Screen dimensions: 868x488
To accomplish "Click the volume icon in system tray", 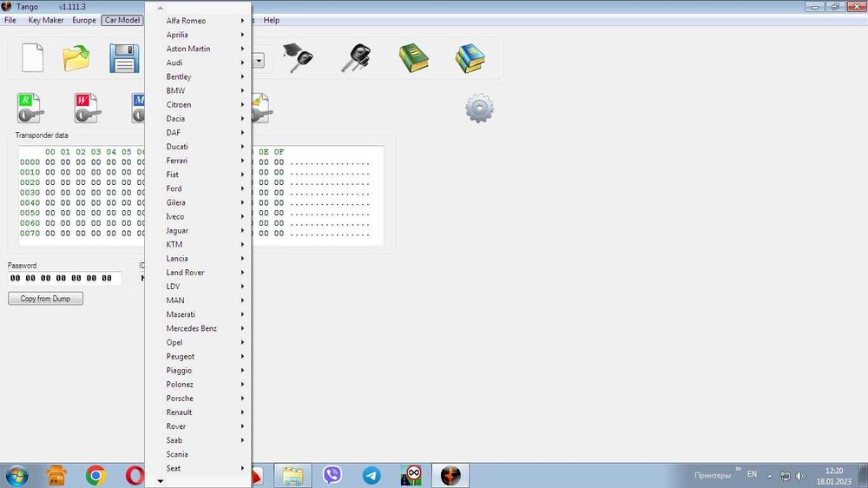I will [800, 476].
